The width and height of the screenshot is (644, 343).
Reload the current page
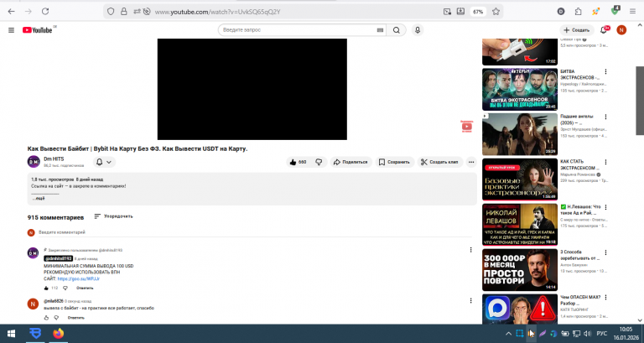pos(45,12)
